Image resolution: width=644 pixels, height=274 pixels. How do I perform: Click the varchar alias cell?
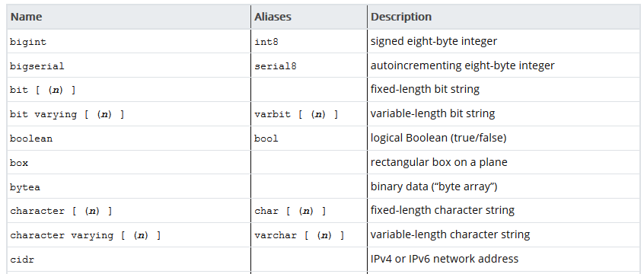click(299, 235)
